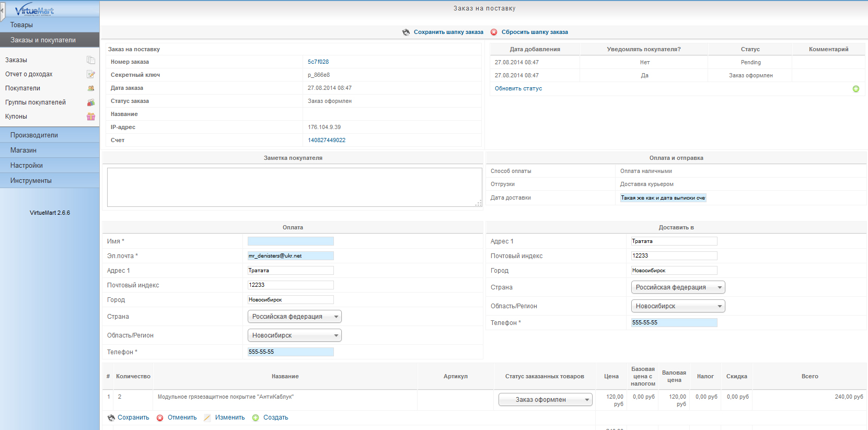Image resolution: width=868 pixels, height=430 pixels.
Task: Open the Настройки menu section
Action: tap(27, 166)
